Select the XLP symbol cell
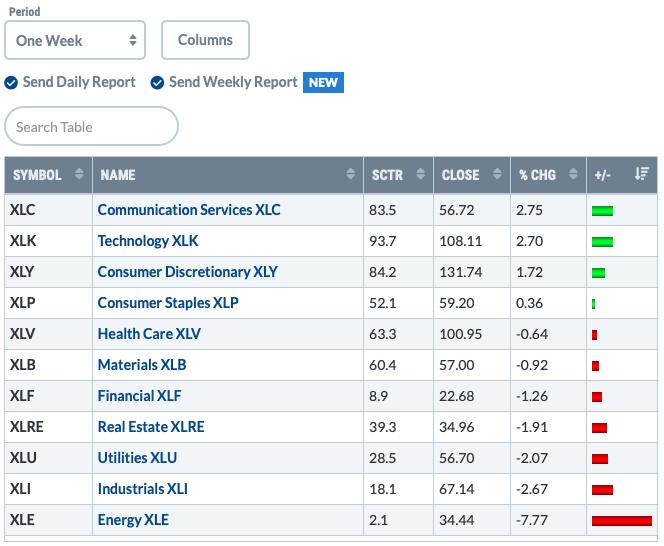 48,302
